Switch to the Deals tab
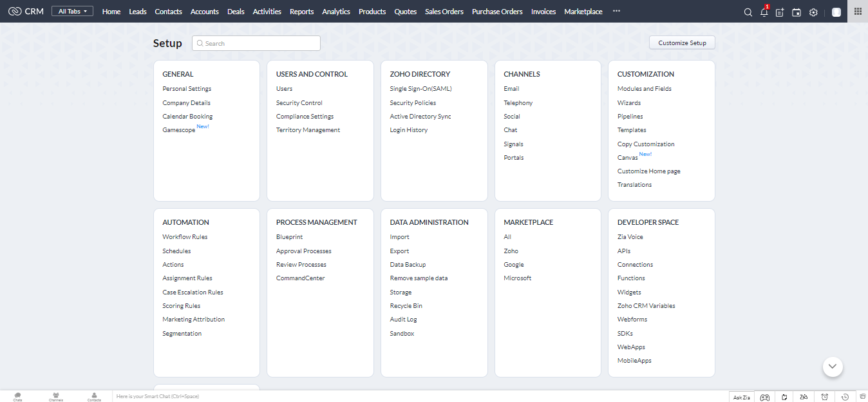Screen dimensions: 868x402 [x=236, y=12]
